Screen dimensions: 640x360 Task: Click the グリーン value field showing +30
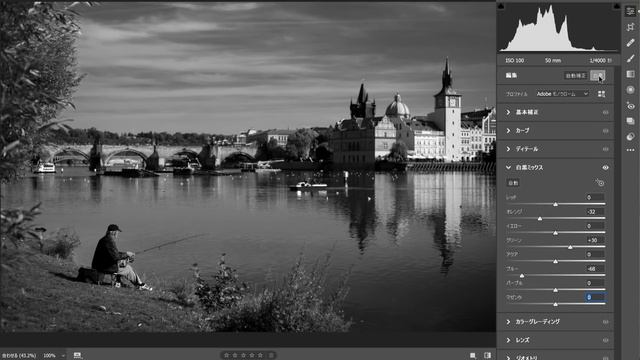(595, 240)
